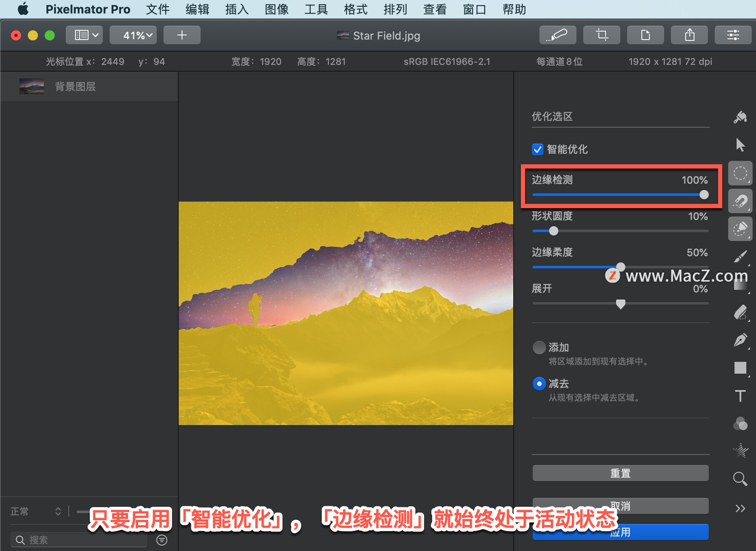756x551 pixels.
Task: Open the Crop tool in the toolbar
Action: 602,35
